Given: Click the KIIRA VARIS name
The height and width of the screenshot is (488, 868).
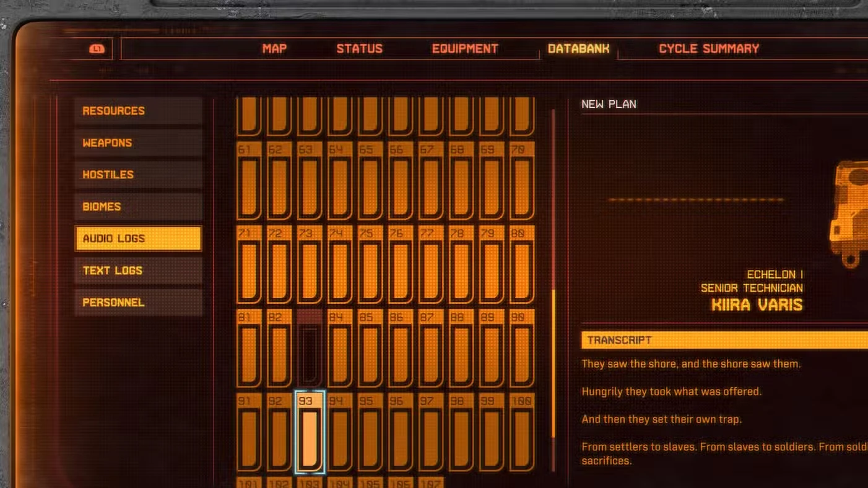Looking at the screenshot, I should 757,305.
